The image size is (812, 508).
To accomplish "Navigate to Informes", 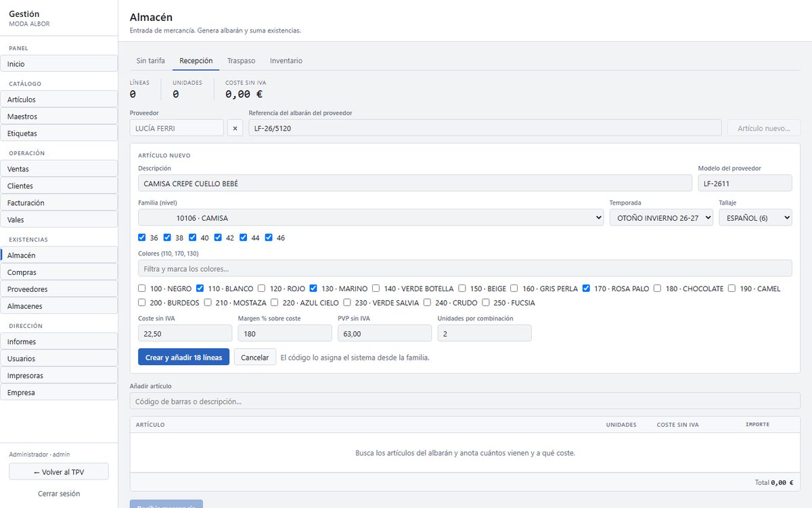I will [x=59, y=341].
